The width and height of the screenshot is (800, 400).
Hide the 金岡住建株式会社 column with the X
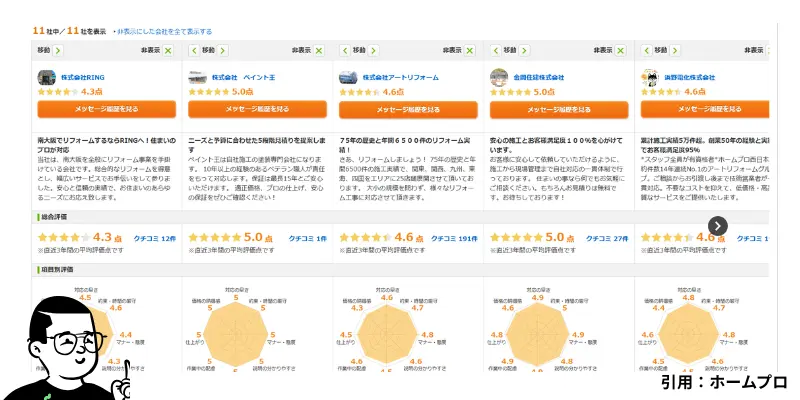(620, 51)
